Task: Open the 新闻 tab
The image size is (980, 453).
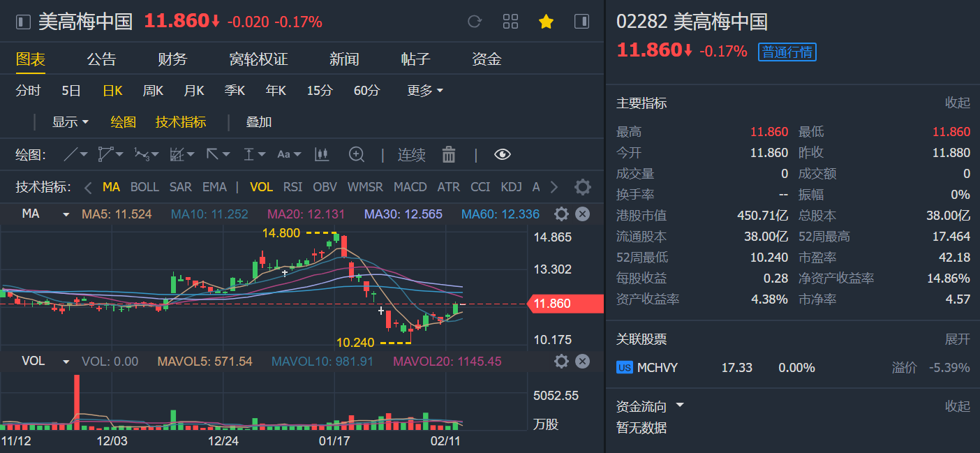Action: (344, 59)
